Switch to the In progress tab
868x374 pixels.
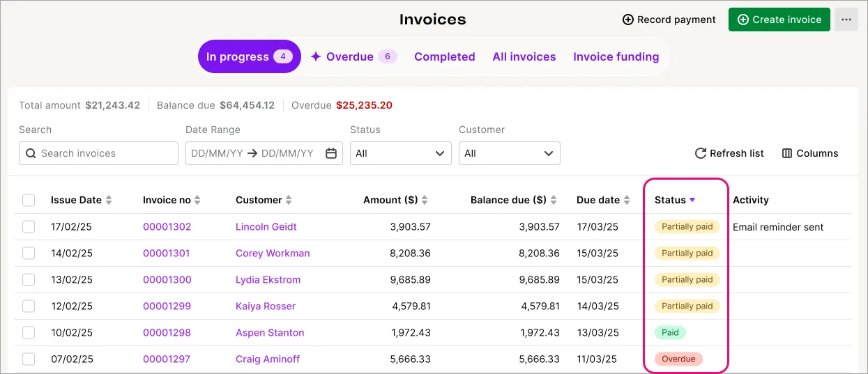[x=250, y=56]
